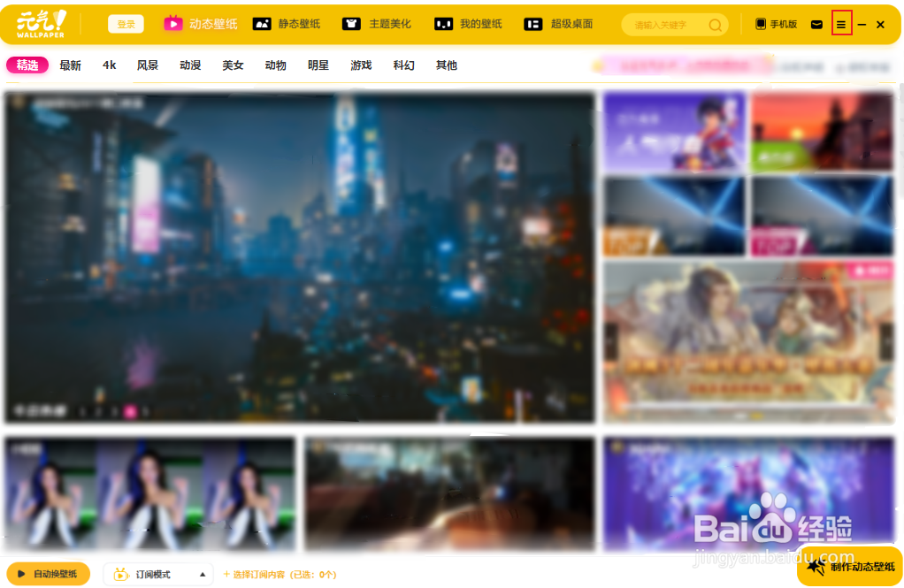Screen dimensions: 904x588
Task: Select the 其他 category
Action: [x=446, y=65]
